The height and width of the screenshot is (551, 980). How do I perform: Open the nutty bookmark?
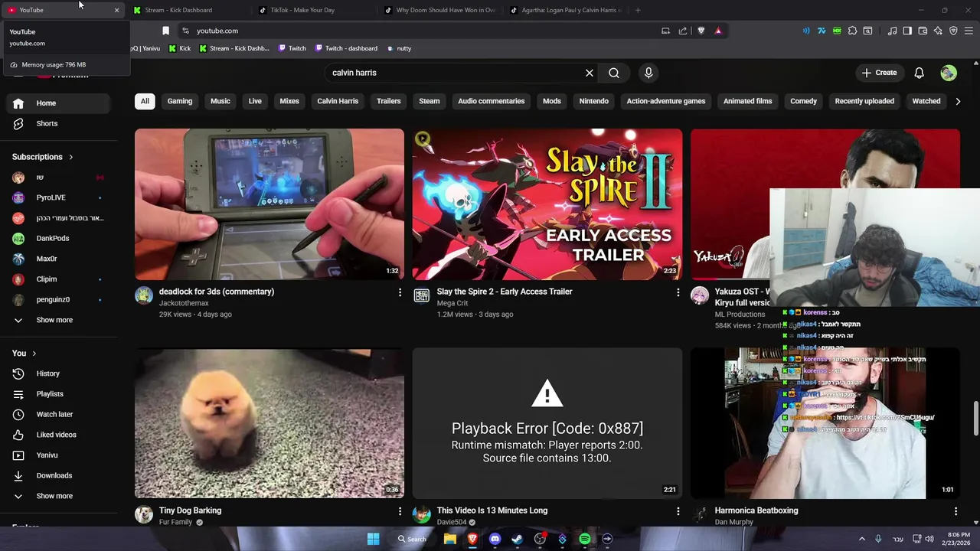click(x=399, y=48)
